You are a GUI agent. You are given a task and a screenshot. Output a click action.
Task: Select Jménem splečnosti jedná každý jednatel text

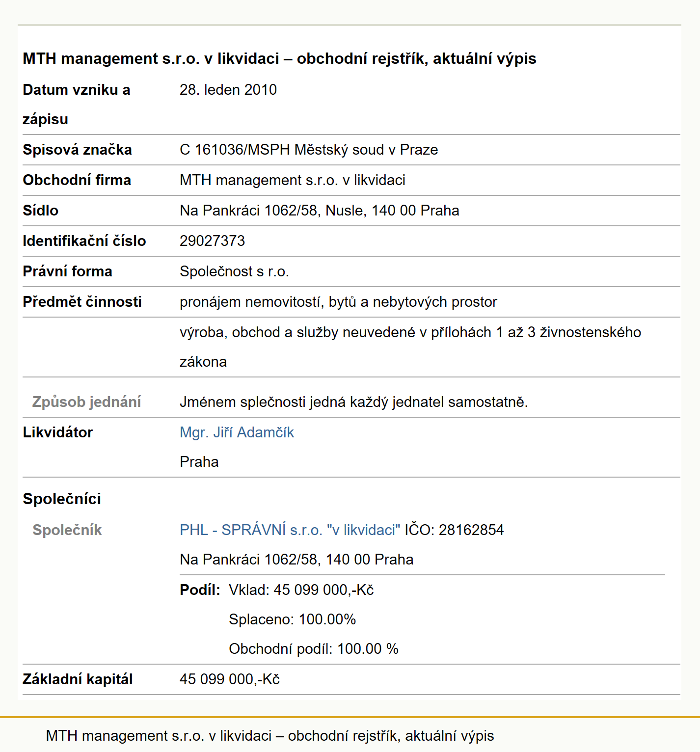coord(354,402)
